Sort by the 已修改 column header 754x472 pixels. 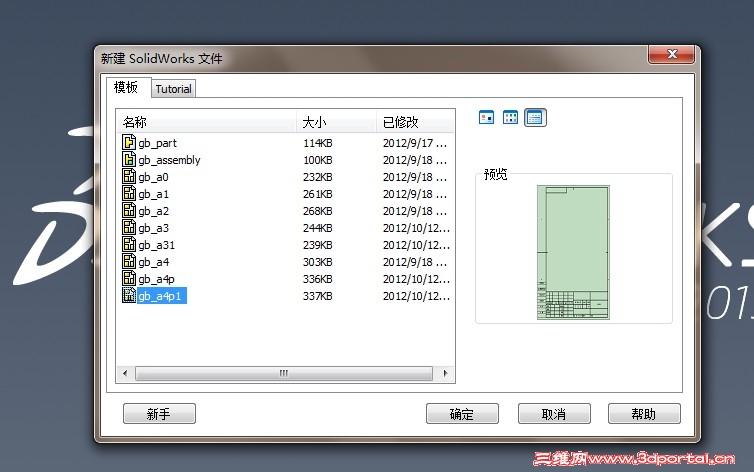click(415, 122)
